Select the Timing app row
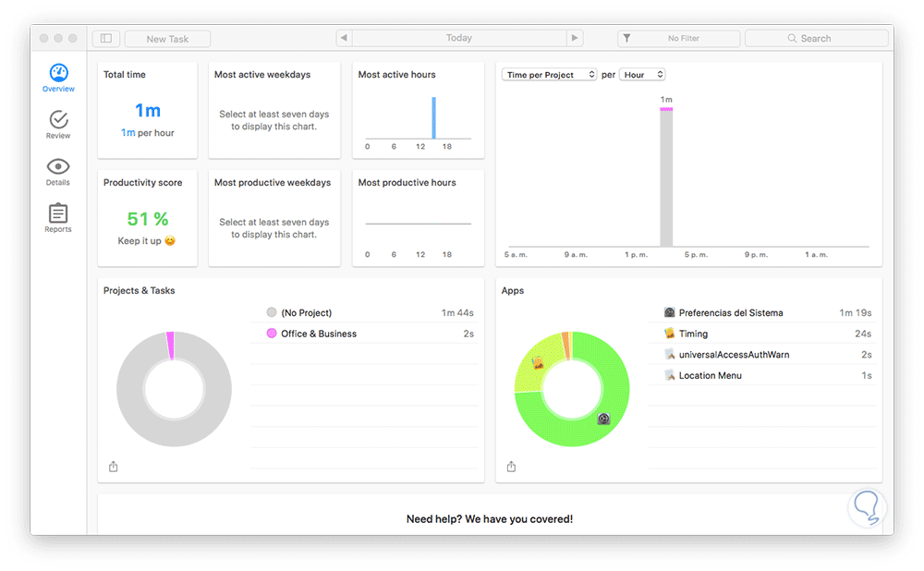 (762, 334)
